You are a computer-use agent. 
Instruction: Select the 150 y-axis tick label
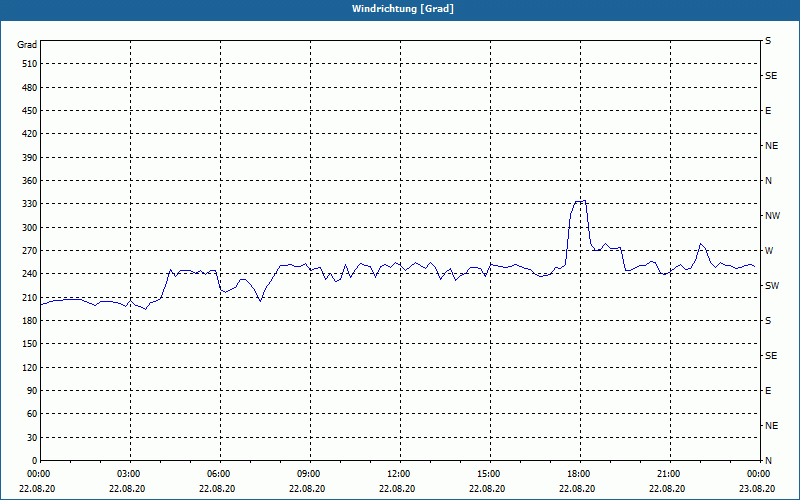pyautogui.click(x=29, y=344)
